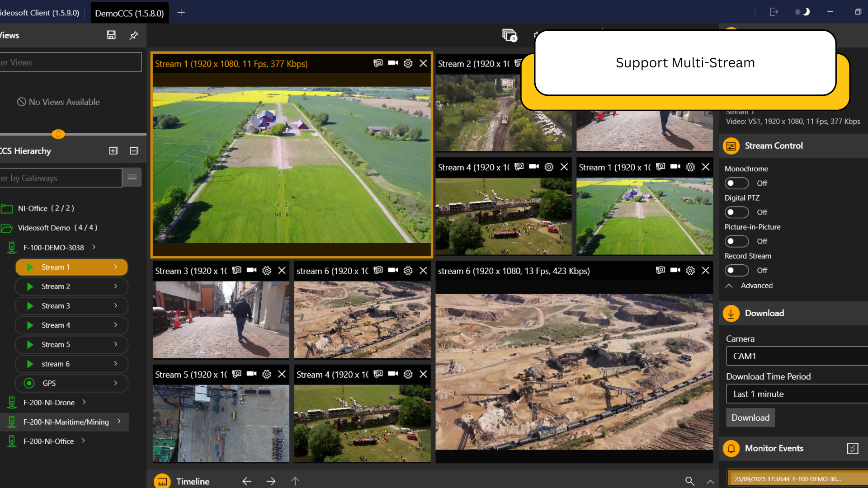Click the close-all-streams icon in the toolbar
Image resolution: width=868 pixels, height=488 pixels.
[509, 36]
